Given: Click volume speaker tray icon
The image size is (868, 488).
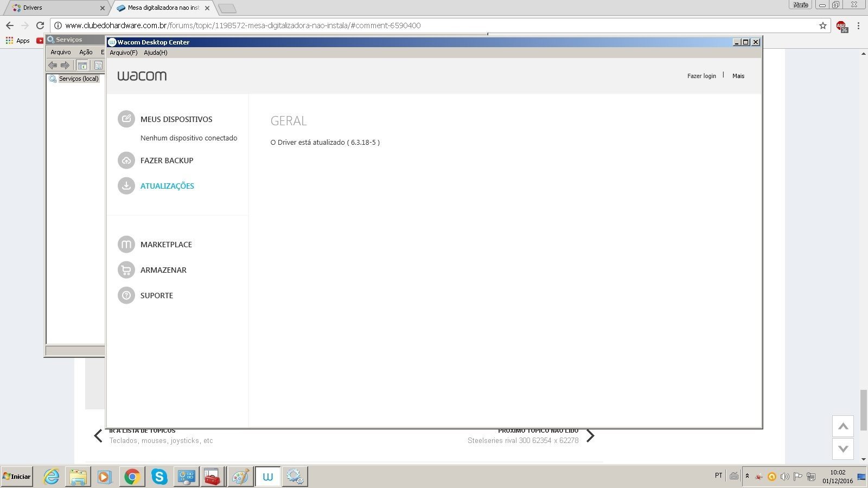Looking at the screenshot, I should click(784, 477).
